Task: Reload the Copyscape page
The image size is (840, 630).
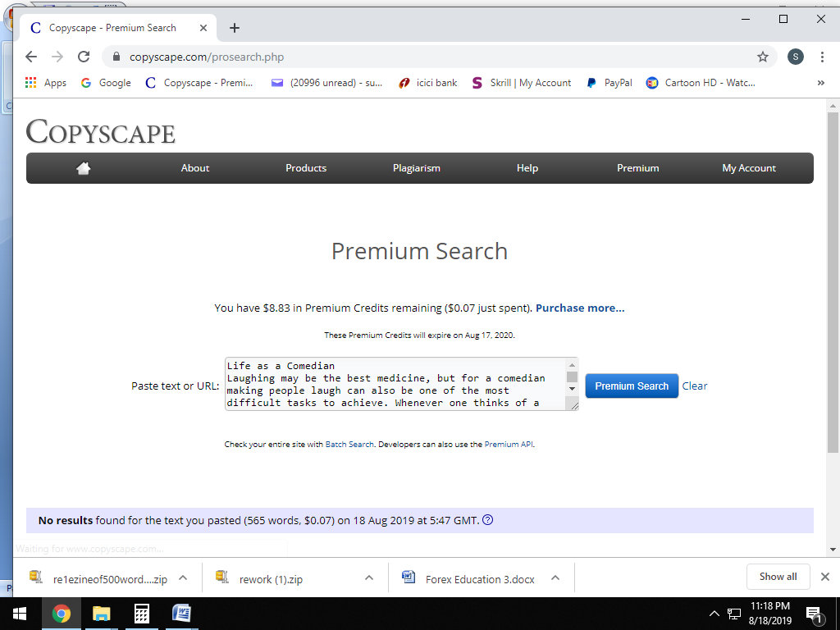Action: (x=84, y=57)
